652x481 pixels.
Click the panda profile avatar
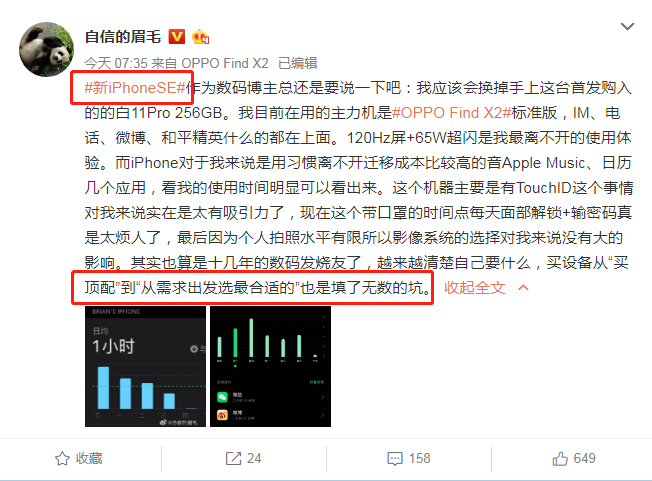click(x=46, y=49)
